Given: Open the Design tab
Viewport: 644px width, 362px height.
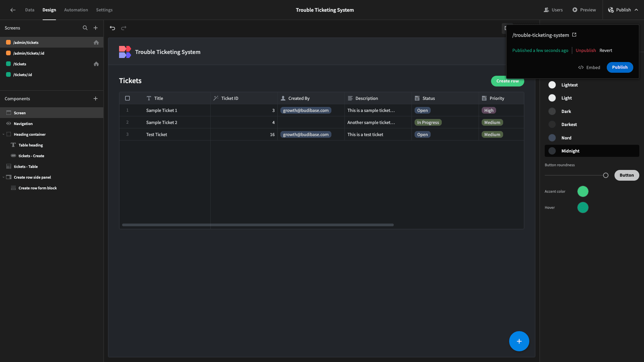Looking at the screenshot, I should click(x=49, y=10).
